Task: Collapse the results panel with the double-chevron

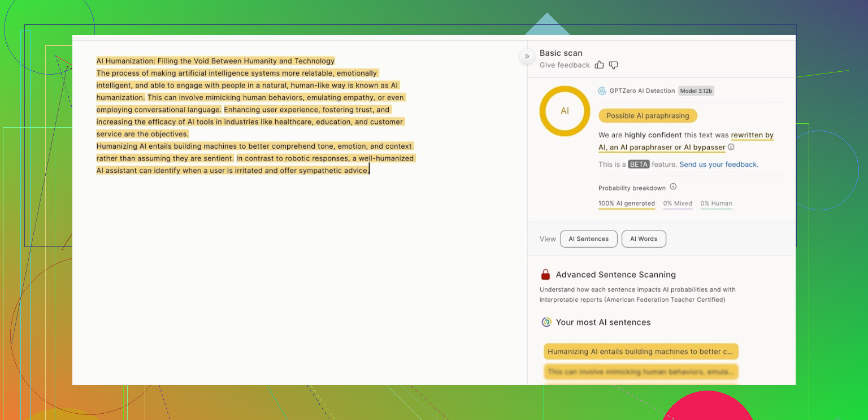Action: pyautogui.click(x=527, y=56)
